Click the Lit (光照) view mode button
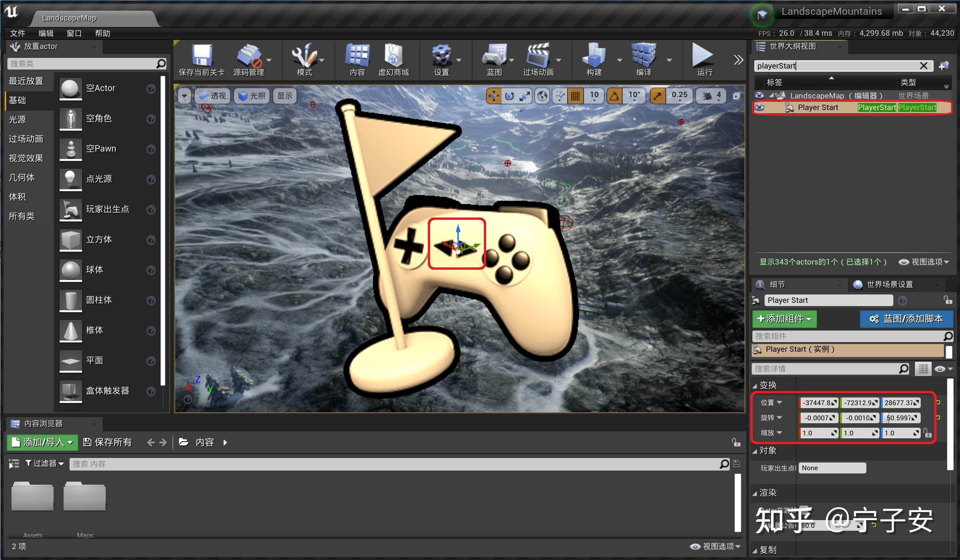 [252, 96]
